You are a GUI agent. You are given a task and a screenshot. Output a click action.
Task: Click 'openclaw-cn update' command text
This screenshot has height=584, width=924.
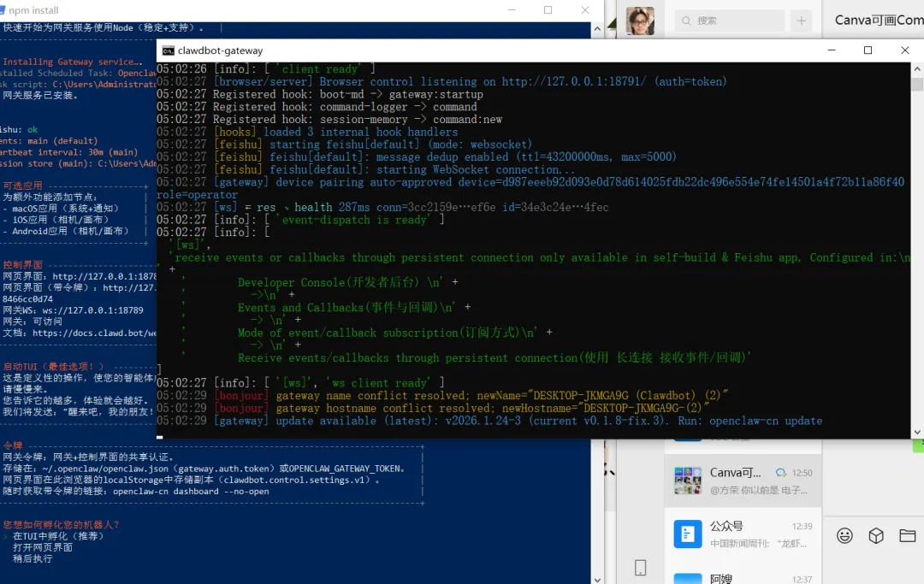point(766,421)
